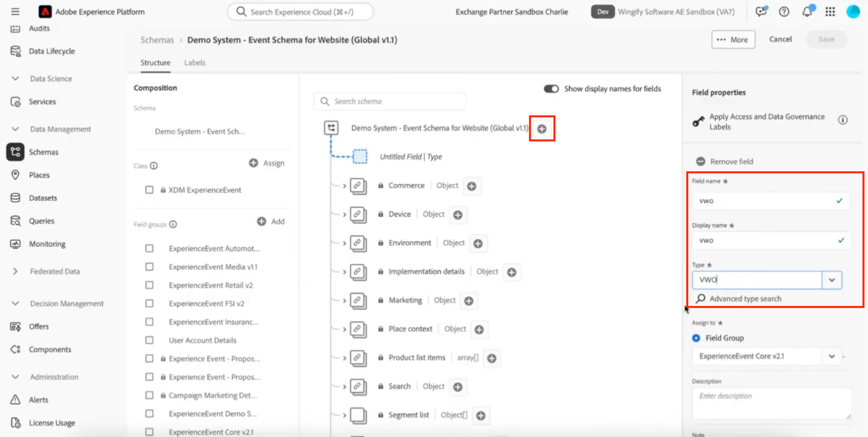Open the help question mark icon

click(784, 12)
